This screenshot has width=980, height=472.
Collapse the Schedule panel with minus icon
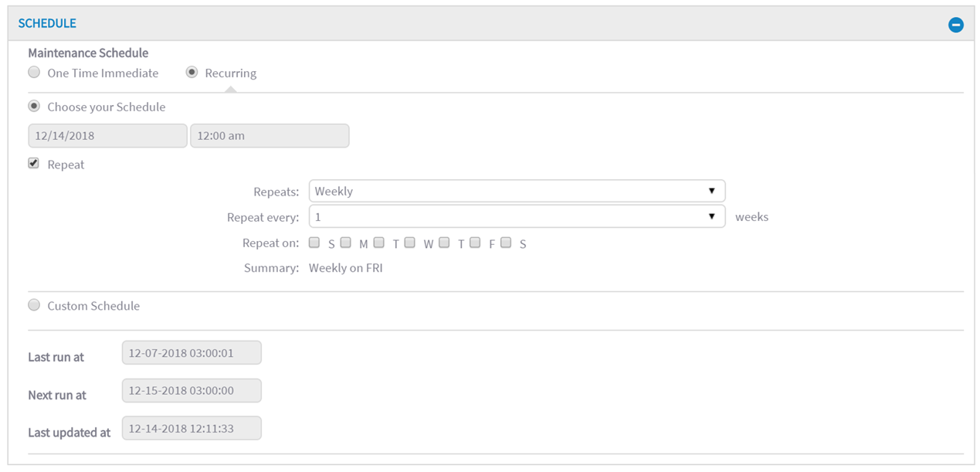955,25
